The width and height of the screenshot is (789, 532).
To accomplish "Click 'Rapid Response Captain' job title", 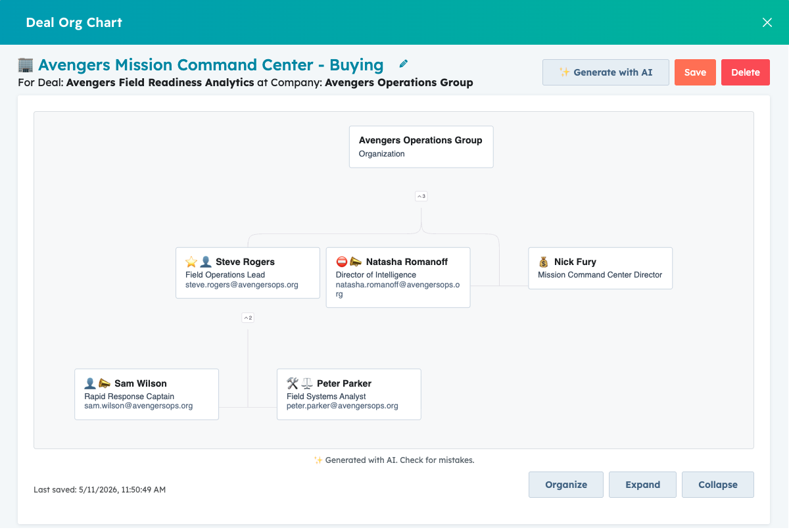I will 130,397.
